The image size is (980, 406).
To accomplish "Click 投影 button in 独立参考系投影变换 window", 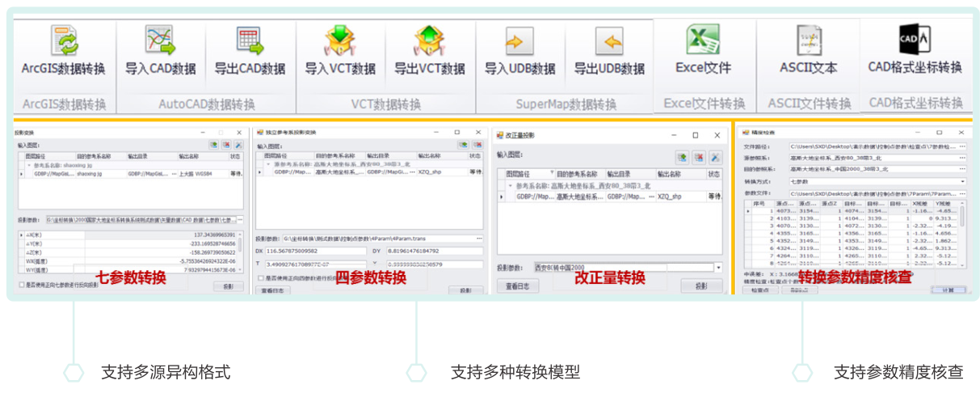I will [x=465, y=291].
